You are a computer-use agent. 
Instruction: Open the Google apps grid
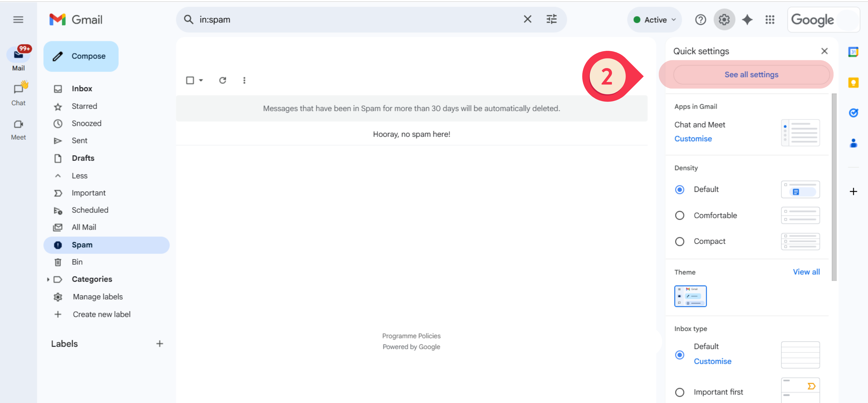(770, 20)
